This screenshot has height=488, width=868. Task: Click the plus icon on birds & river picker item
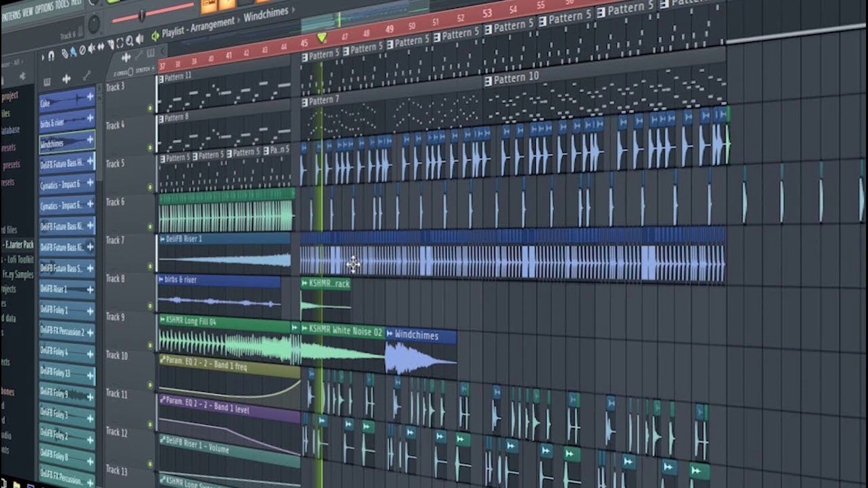coord(90,118)
